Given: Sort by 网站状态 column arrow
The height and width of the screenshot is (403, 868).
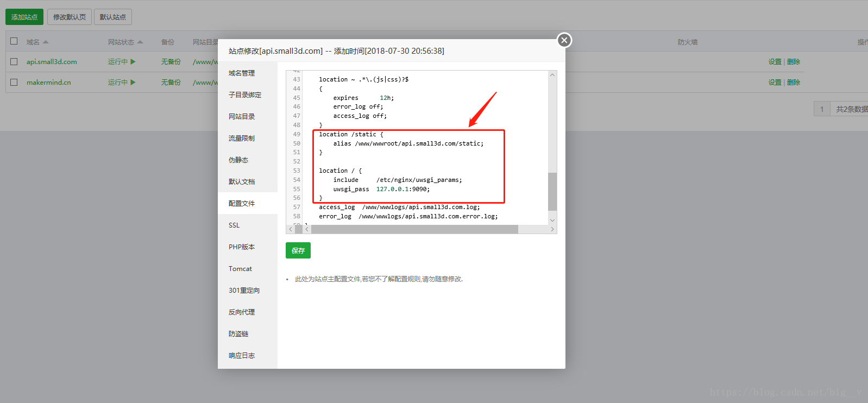Looking at the screenshot, I should coord(140,42).
